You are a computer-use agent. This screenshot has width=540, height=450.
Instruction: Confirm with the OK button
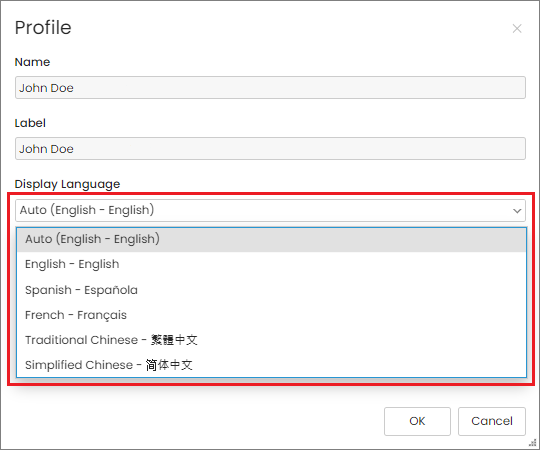point(417,421)
